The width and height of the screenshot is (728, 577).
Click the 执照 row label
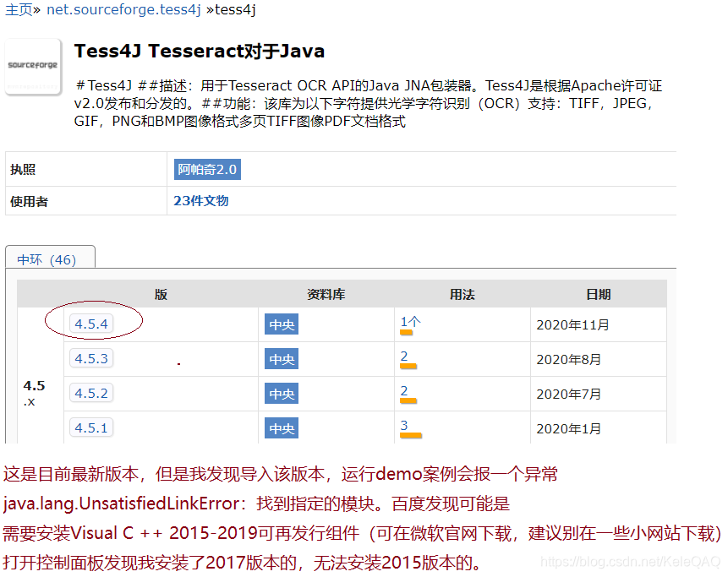23,169
